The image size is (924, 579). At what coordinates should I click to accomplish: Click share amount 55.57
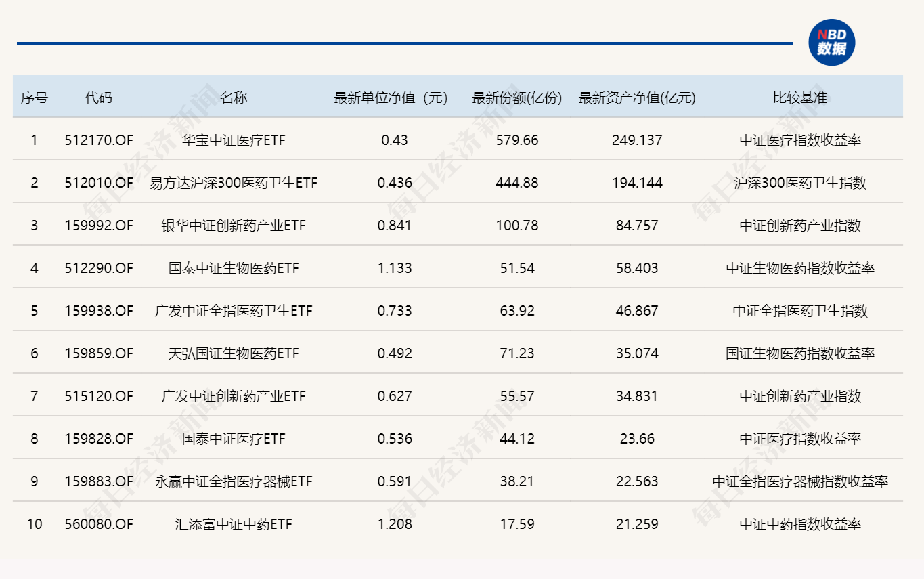click(517, 396)
